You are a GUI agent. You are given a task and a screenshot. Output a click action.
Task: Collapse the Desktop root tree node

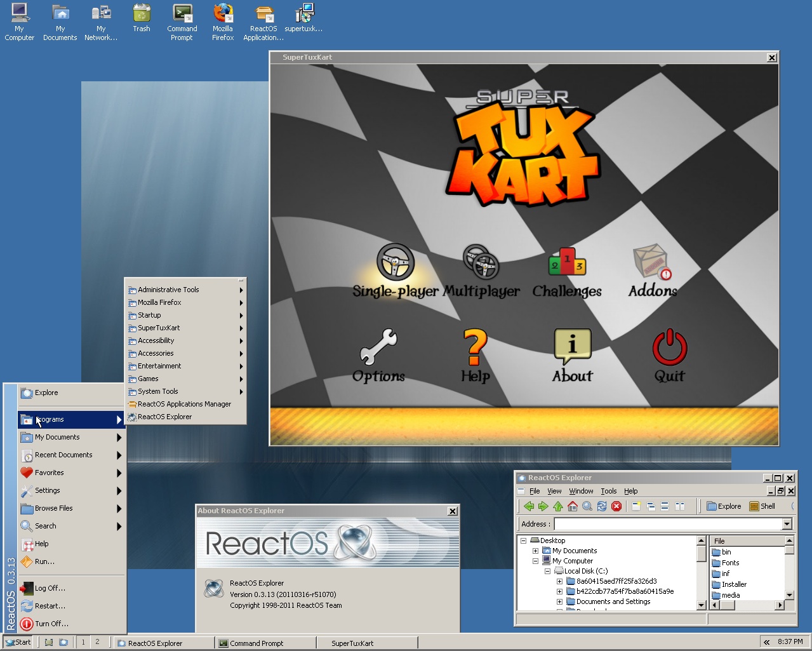[523, 540]
